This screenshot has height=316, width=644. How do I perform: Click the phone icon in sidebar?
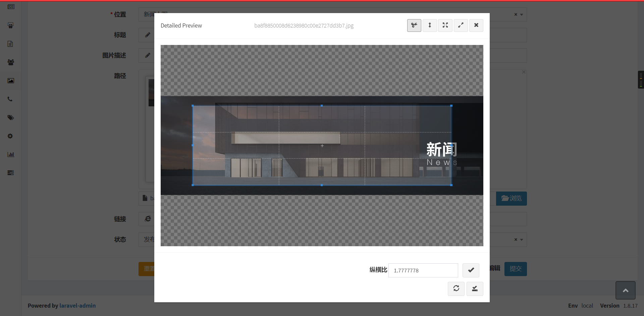pos(11,99)
